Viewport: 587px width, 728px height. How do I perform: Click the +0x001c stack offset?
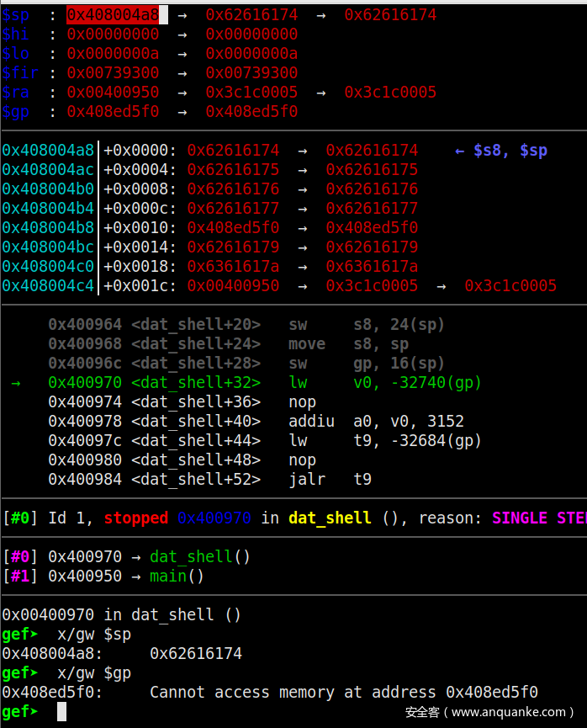coord(140,286)
